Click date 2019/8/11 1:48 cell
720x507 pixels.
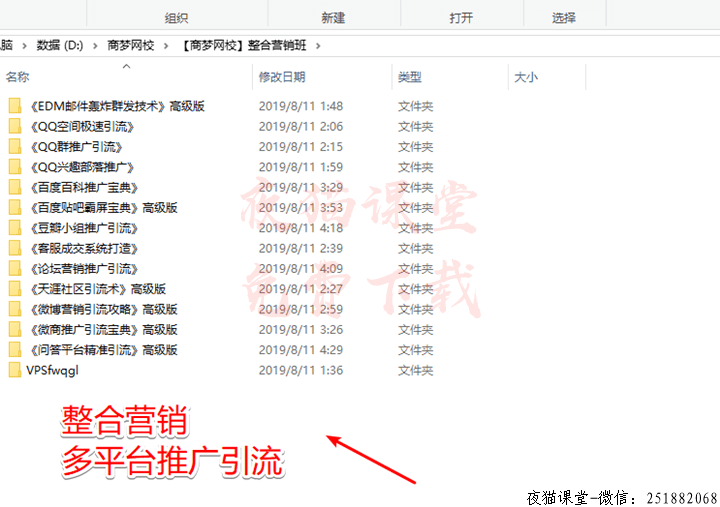[301, 106]
